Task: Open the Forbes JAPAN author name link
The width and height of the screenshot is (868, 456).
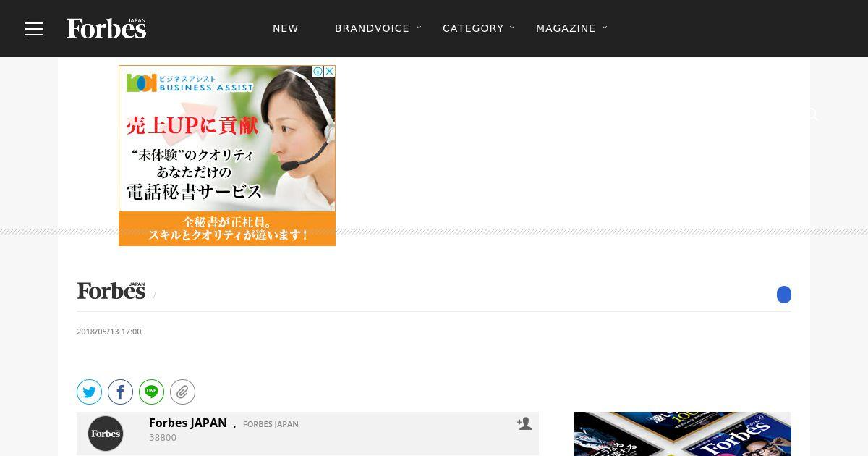Action: click(188, 423)
